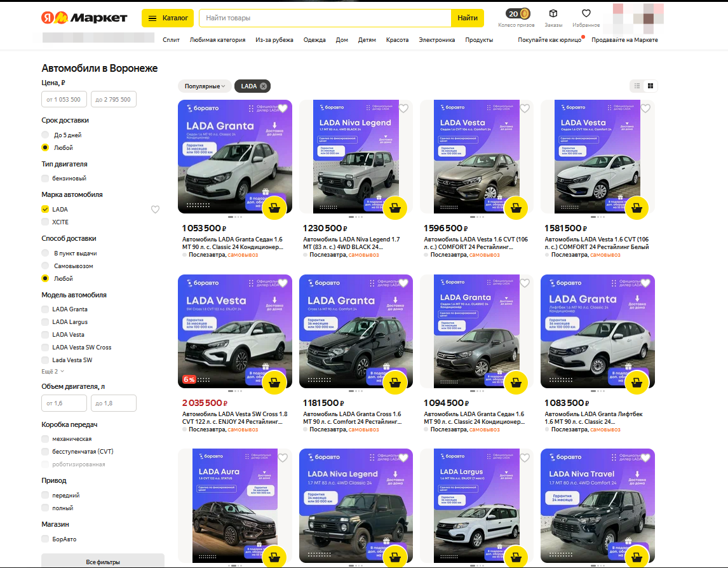Click the engine volume field 'до 1,8'

point(114,403)
